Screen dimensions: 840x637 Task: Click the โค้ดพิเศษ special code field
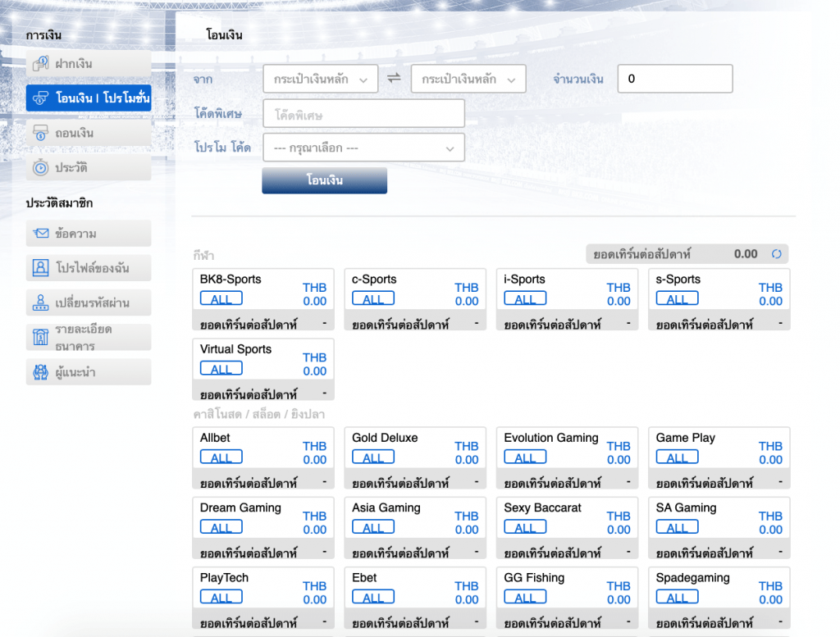click(363, 114)
